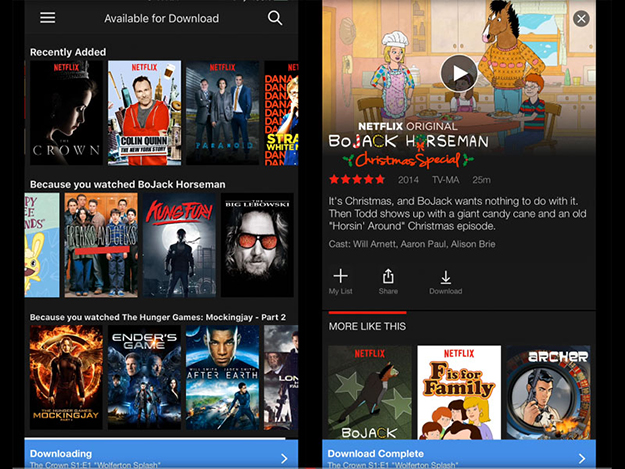Play the BoJack Horseman Christmas Special
This screenshot has height=469, width=625.
click(x=459, y=73)
